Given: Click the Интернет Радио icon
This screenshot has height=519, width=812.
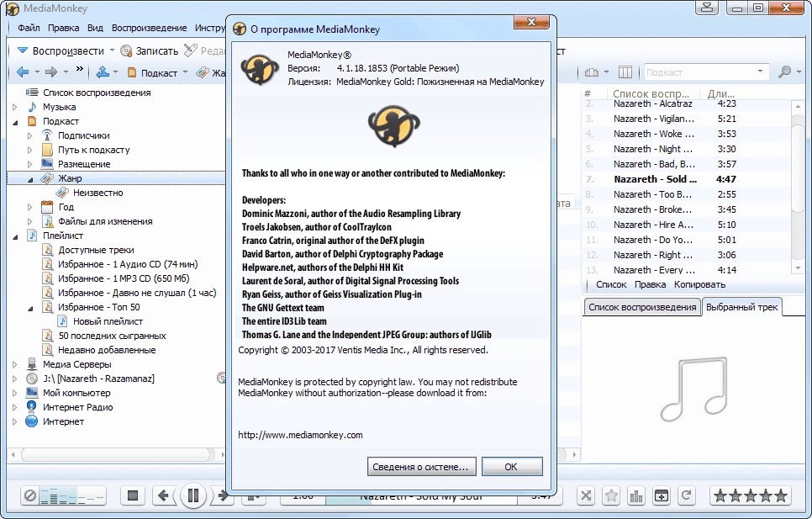Looking at the screenshot, I should 32,407.
